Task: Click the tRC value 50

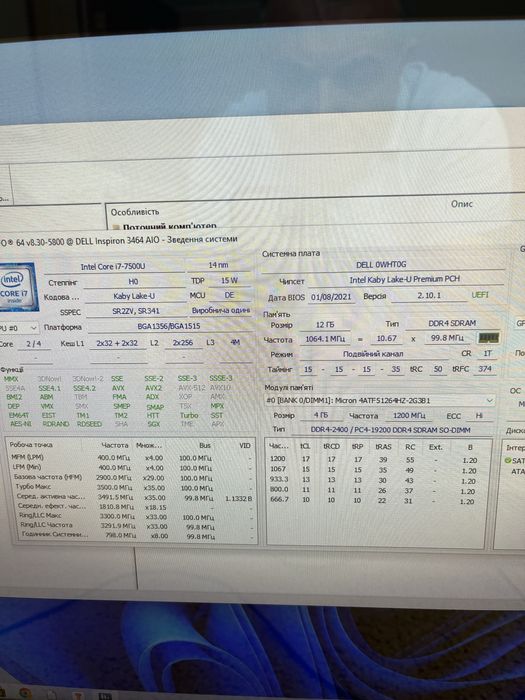Action: (438, 369)
